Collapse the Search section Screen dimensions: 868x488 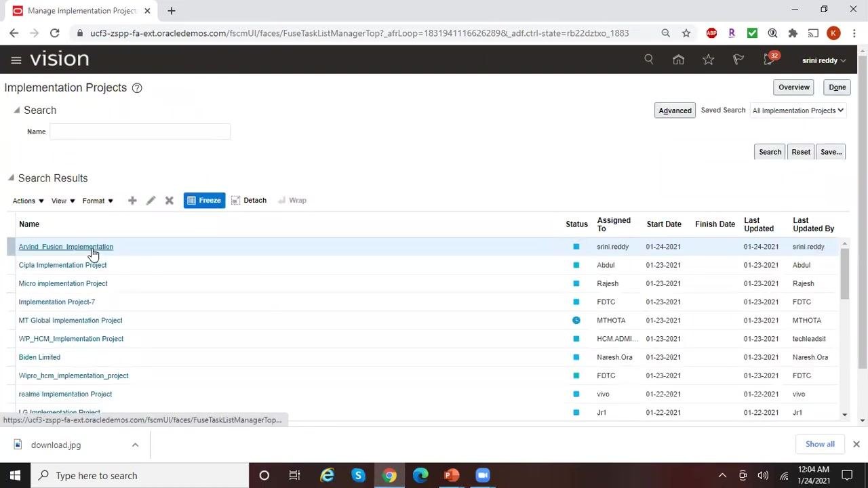click(x=17, y=110)
